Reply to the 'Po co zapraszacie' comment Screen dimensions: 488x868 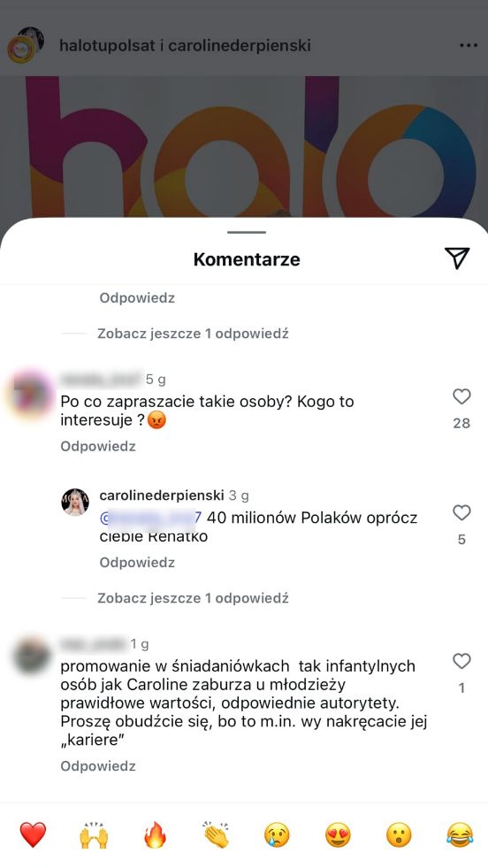point(98,446)
